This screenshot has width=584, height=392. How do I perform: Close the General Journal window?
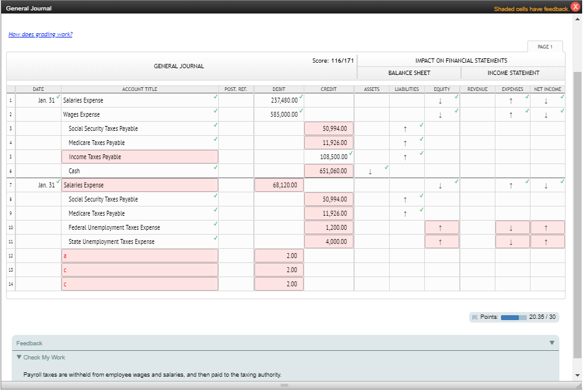tap(575, 7)
